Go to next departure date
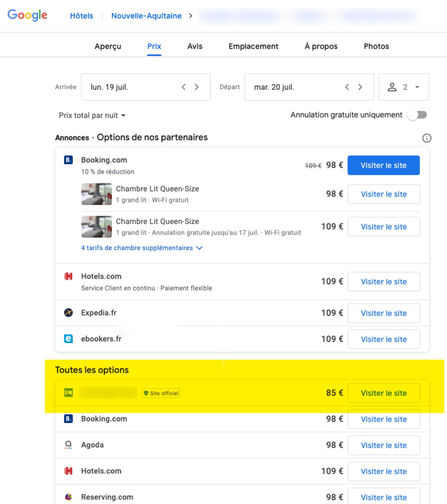 360,87
